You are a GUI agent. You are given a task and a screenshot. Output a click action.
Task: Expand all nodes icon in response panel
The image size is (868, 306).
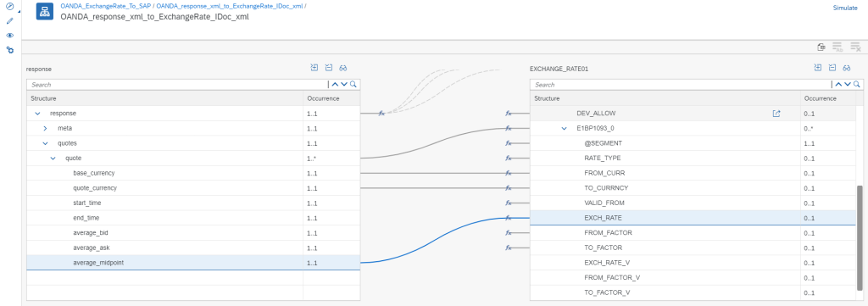tap(314, 68)
